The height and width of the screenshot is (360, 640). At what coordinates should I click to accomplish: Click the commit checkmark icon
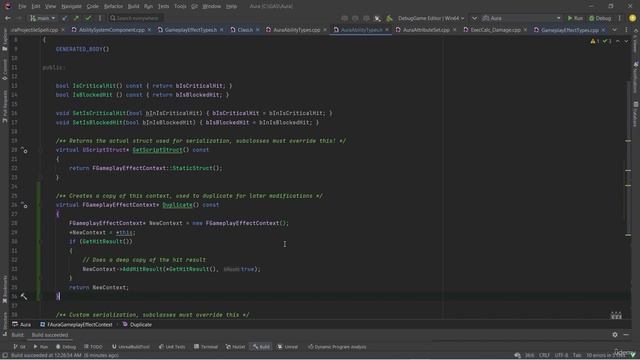coord(88,18)
